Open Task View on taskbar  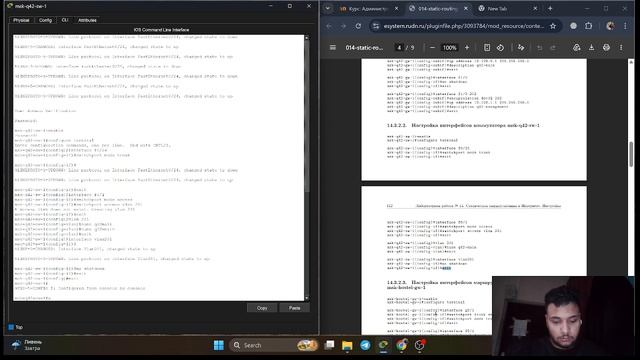click(329, 345)
